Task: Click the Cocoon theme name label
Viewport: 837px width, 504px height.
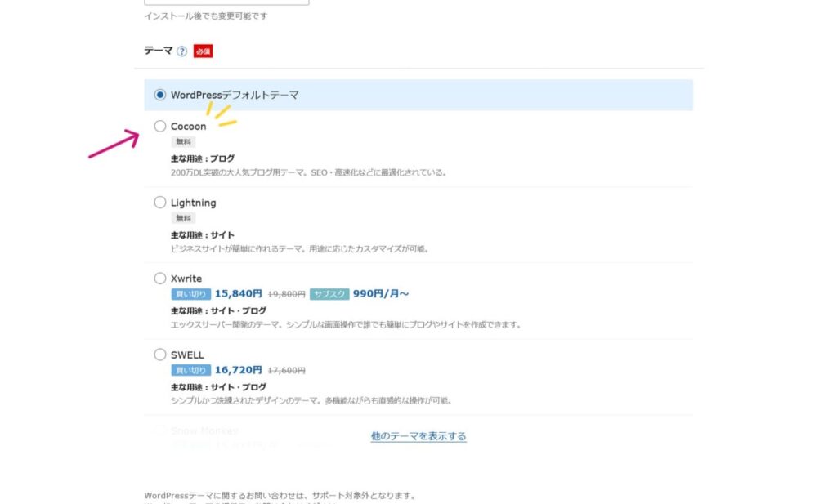Action: point(189,127)
